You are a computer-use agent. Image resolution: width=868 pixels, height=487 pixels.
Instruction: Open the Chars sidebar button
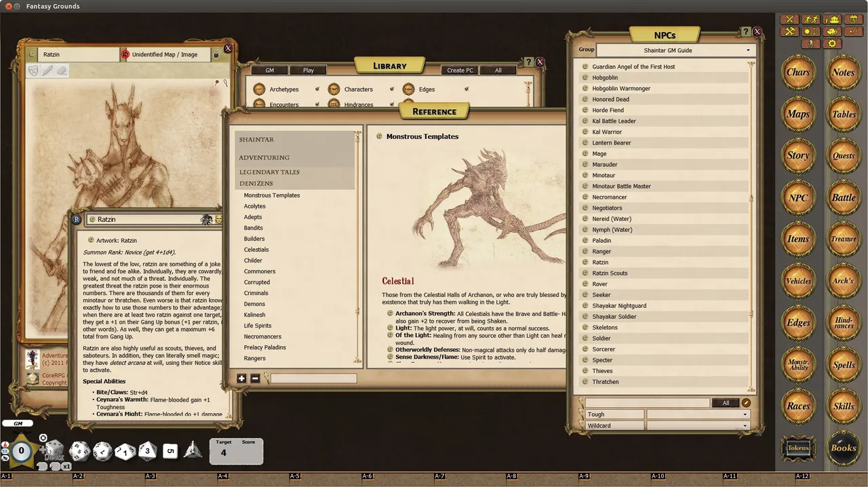click(x=798, y=72)
